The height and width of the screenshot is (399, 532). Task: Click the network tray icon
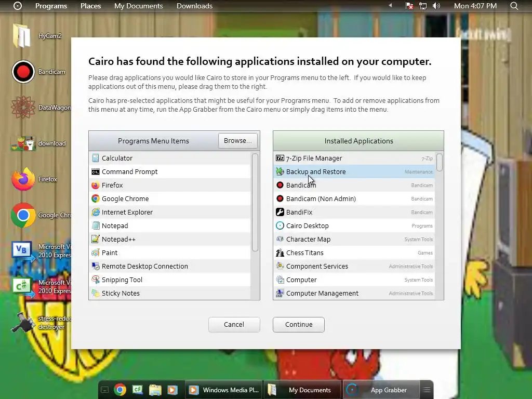click(x=423, y=6)
